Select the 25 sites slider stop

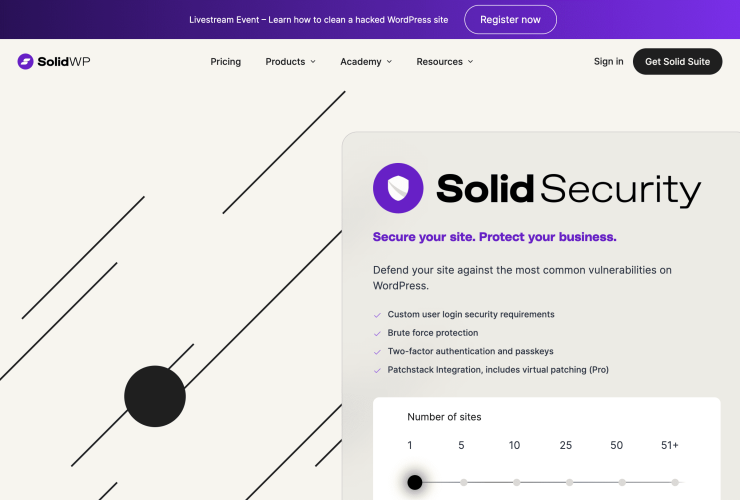(569, 483)
